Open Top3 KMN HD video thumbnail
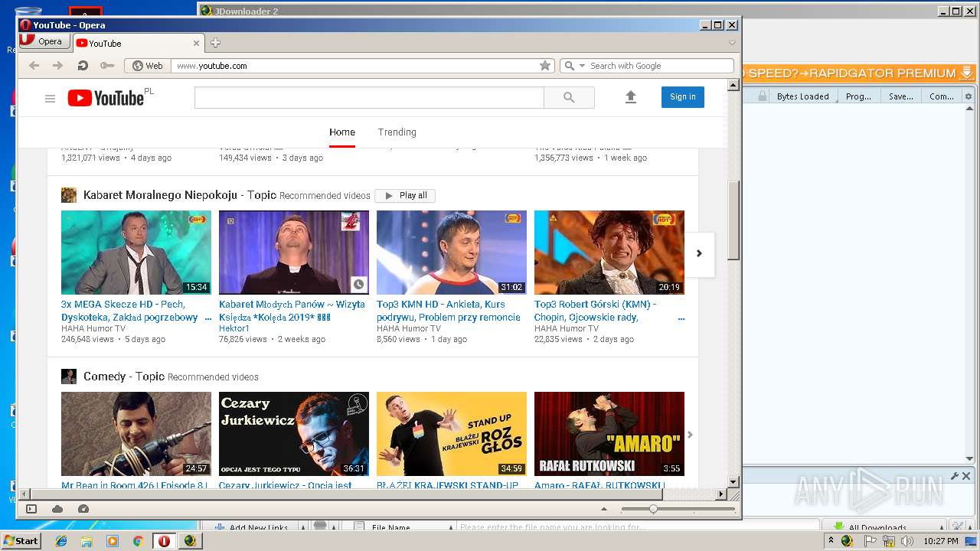The width and height of the screenshot is (980, 551). coord(452,253)
